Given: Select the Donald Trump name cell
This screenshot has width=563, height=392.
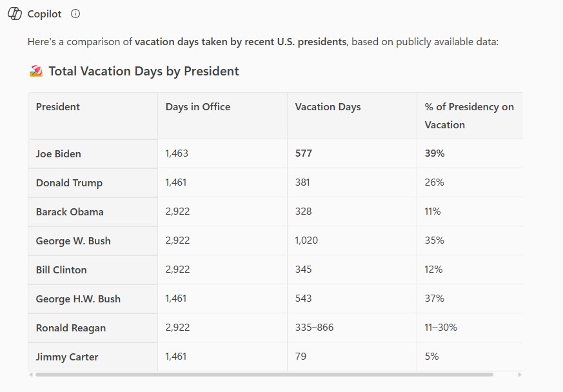Looking at the screenshot, I should pyautogui.click(x=69, y=183).
